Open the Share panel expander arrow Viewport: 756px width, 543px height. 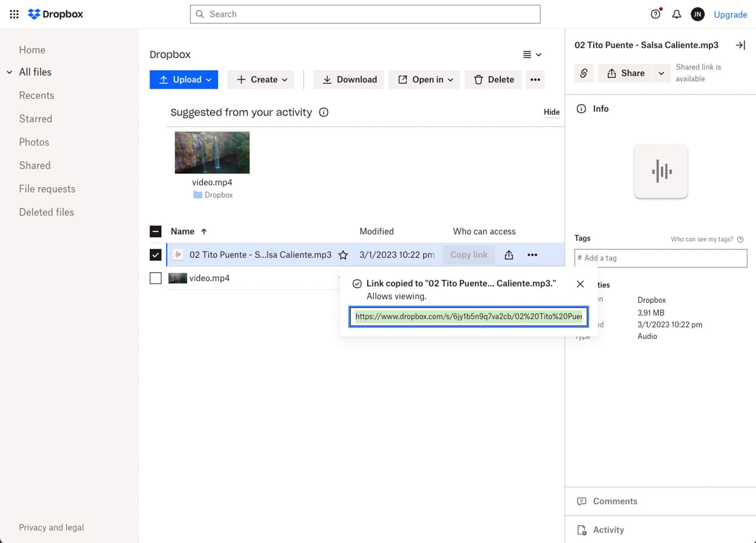pyautogui.click(x=661, y=73)
